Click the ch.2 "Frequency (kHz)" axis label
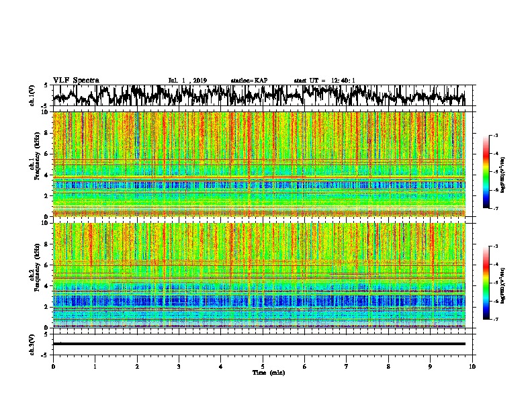Screen dimensions: 532x411 coord(37,267)
